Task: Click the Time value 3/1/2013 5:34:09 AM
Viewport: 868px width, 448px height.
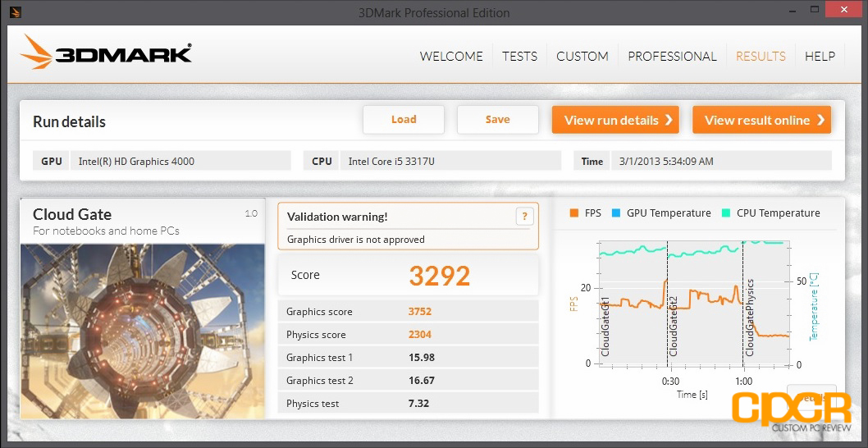Action: 721,162
